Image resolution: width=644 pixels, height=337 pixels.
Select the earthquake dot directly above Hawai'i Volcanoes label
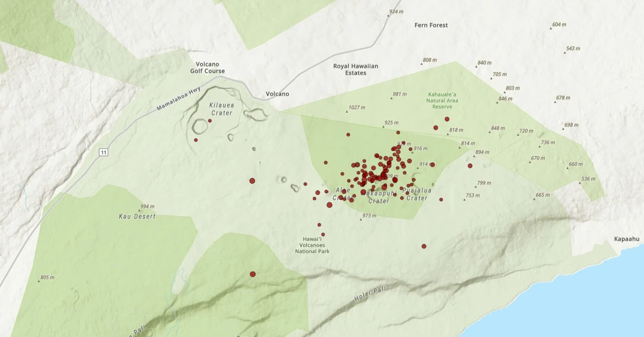(x=323, y=235)
